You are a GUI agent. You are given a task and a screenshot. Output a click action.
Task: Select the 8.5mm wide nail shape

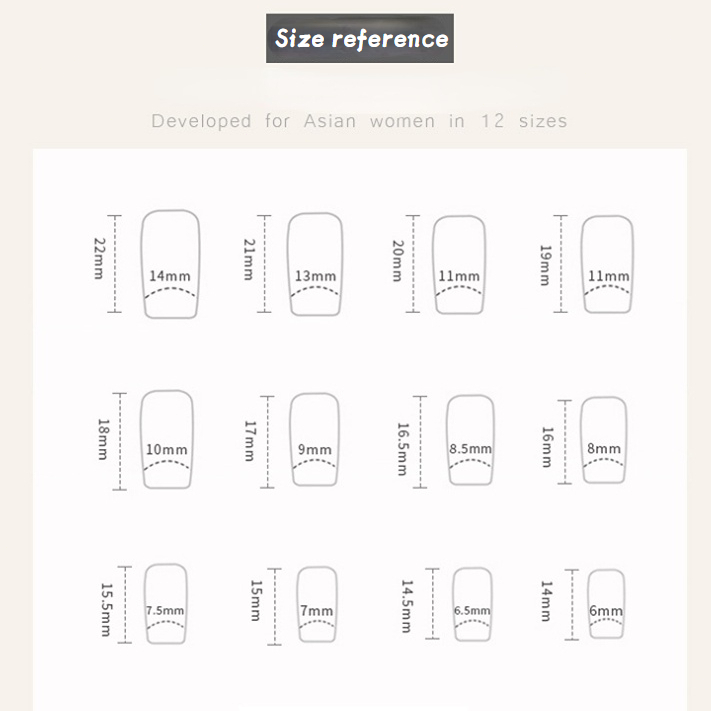(x=470, y=440)
